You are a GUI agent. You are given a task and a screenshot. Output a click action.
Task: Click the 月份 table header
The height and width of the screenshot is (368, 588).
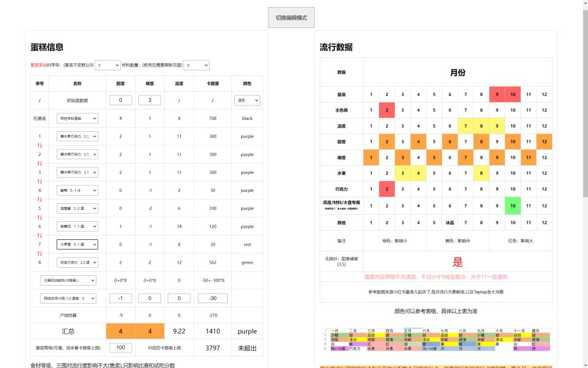coord(457,72)
